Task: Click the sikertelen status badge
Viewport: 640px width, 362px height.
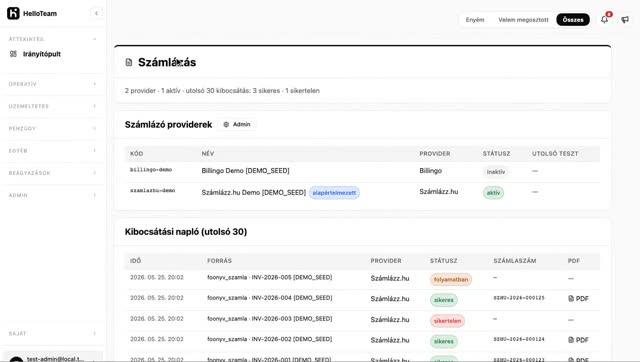Action: click(447, 321)
